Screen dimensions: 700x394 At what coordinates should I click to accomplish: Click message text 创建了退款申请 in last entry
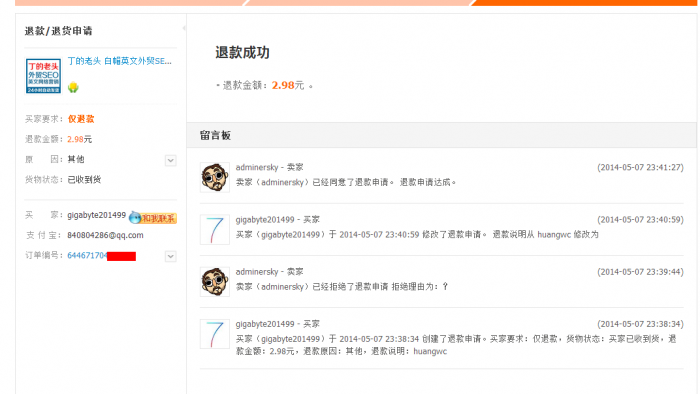451,339
